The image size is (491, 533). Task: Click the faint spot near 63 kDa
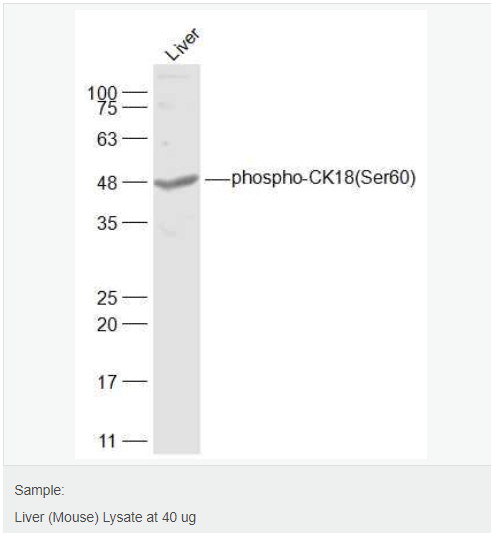pyautogui.click(x=166, y=143)
